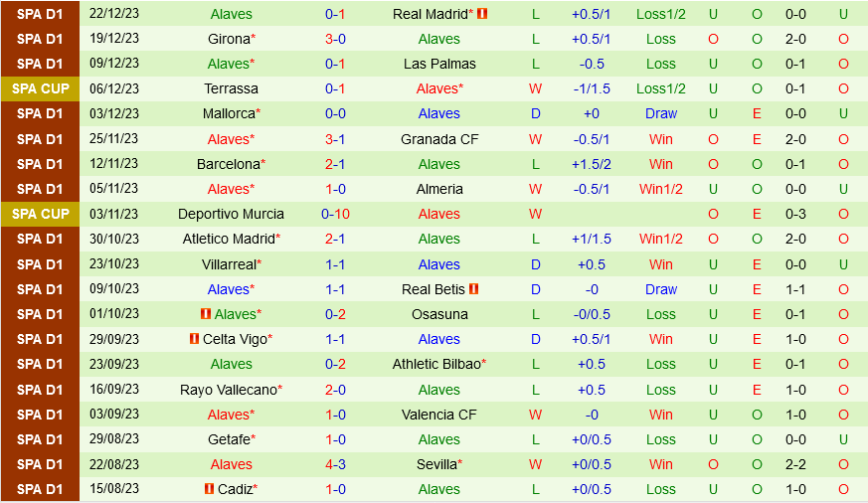Click the Getafe team link

click(x=229, y=439)
